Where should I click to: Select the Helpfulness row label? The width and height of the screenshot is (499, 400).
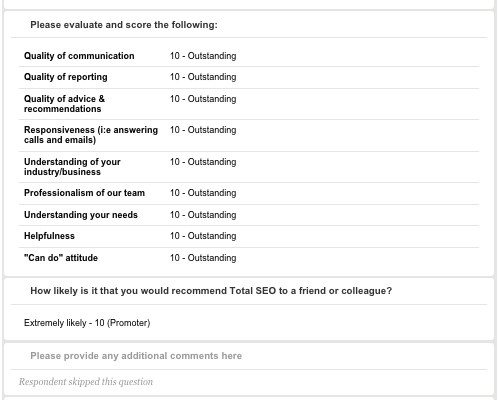pos(49,236)
